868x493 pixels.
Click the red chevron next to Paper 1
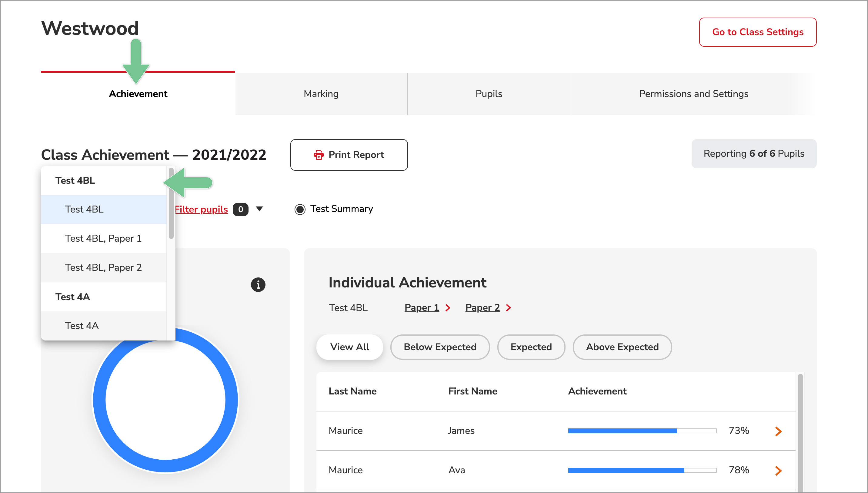tap(448, 307)
